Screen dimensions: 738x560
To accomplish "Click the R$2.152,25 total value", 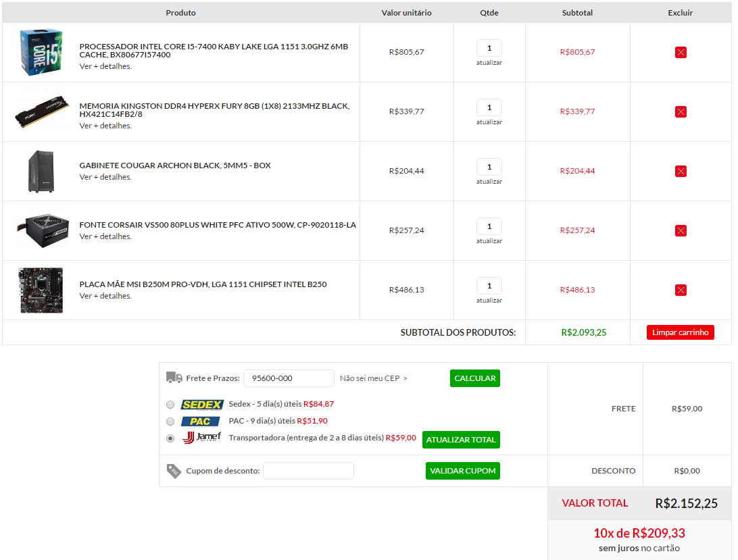I will (686, 503).
